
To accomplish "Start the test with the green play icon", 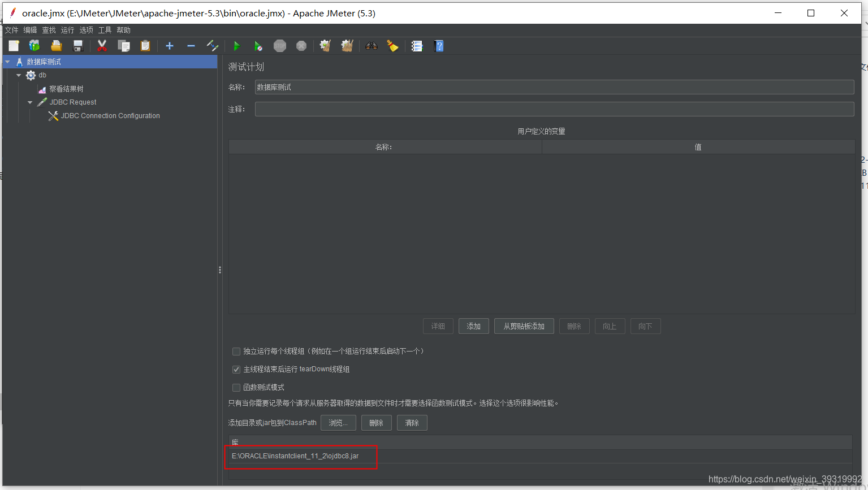I will point(236,46).
